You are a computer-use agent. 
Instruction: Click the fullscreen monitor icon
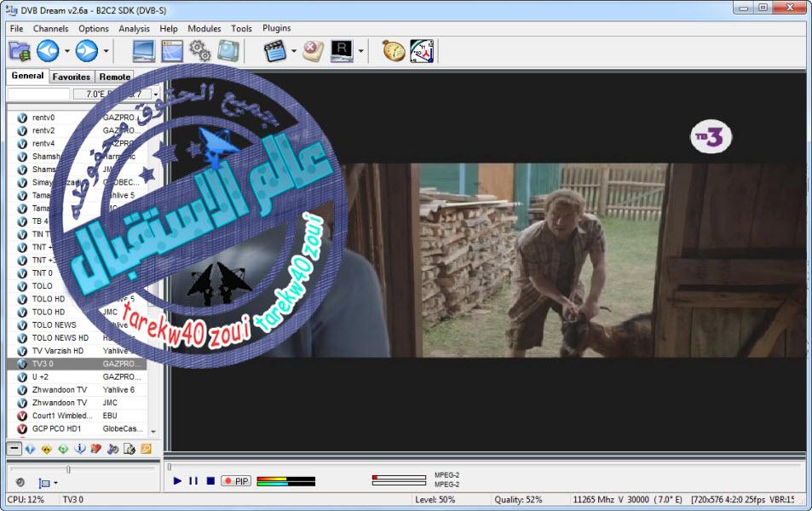point(143,51)
